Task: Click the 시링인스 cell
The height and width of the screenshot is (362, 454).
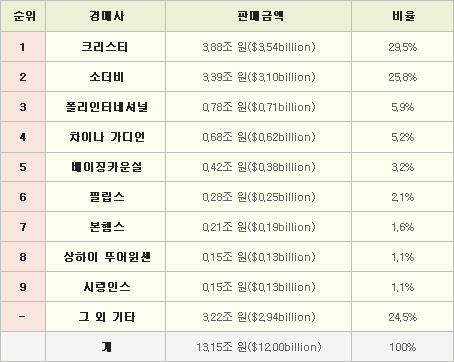Action: click(x=106, y=287)
